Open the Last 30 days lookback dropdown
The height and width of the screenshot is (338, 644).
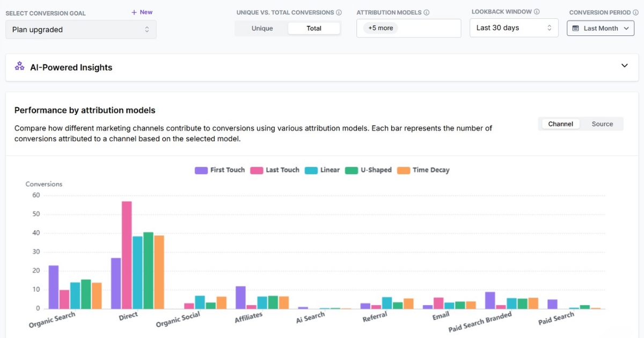point(514,27)
